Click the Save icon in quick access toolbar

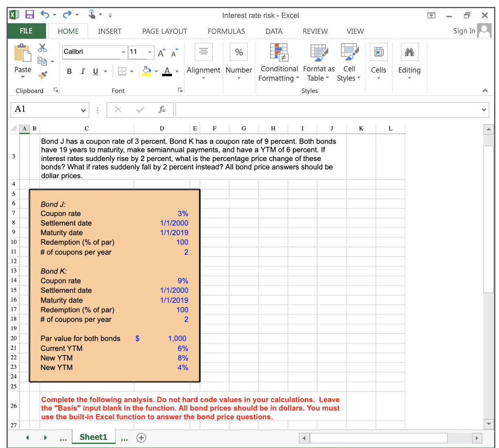30,15
